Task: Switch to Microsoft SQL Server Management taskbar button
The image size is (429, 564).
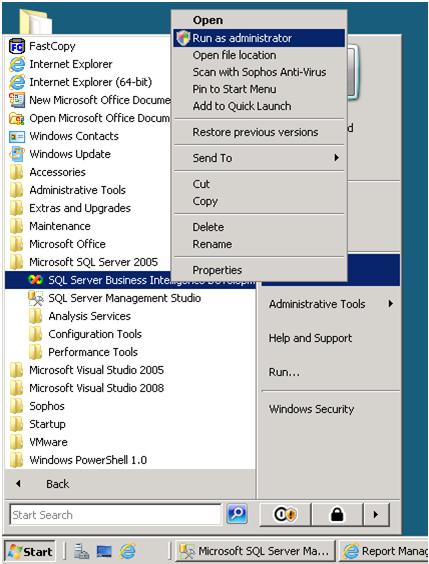Action: point(255,551)
